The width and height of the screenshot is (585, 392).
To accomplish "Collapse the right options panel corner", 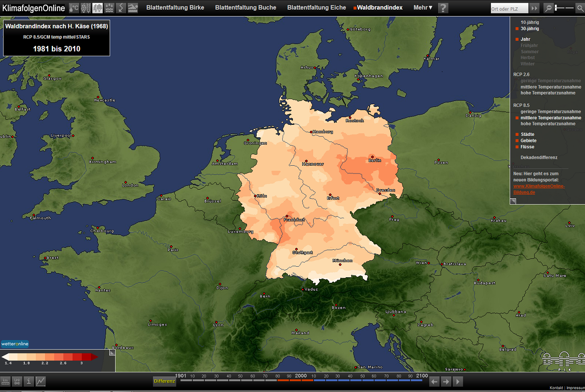I will (x=513, y=201).
